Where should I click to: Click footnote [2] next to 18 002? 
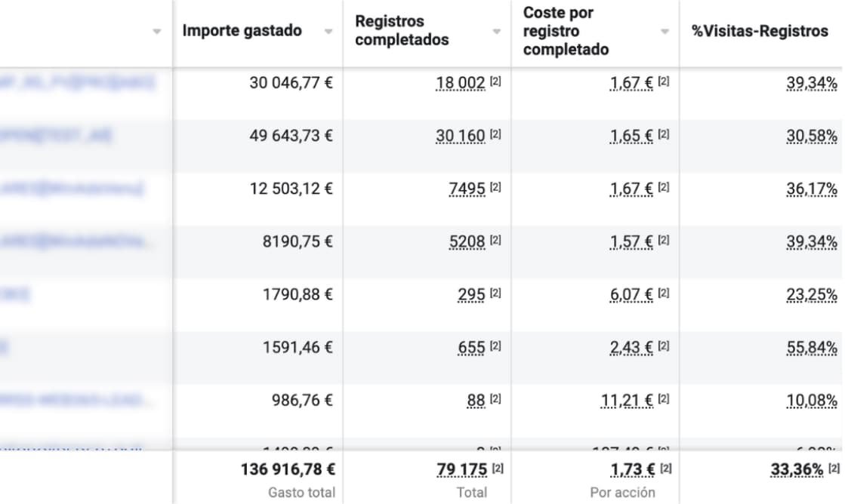pos(495,81)
